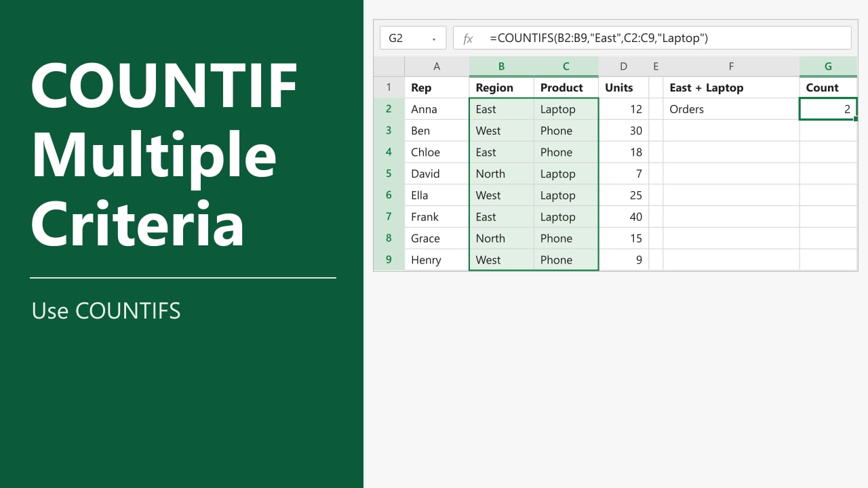Click the select-all corner of the grid
Viewport: 868px width, 488px height.
(x=389, y=66)
